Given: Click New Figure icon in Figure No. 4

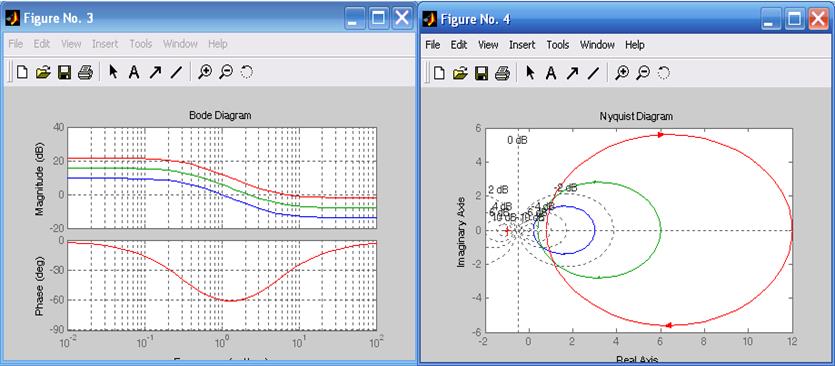Looking at the screenshot, I should coord(439,73).
